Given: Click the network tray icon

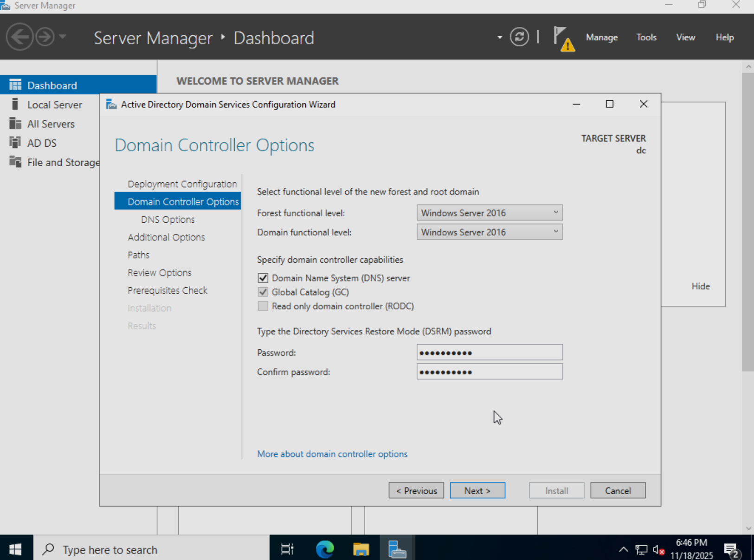Looking at the screenshot, I should click(641, 550).
